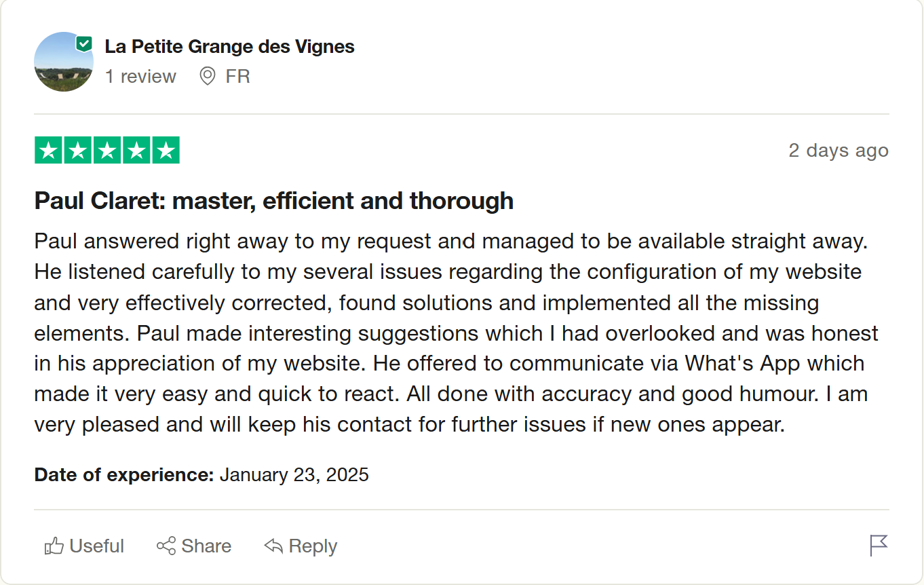Click the '2 days ago' timestamp
This screenshot has height=585, width=924.
pyautogui.click(x=839, y=150)
